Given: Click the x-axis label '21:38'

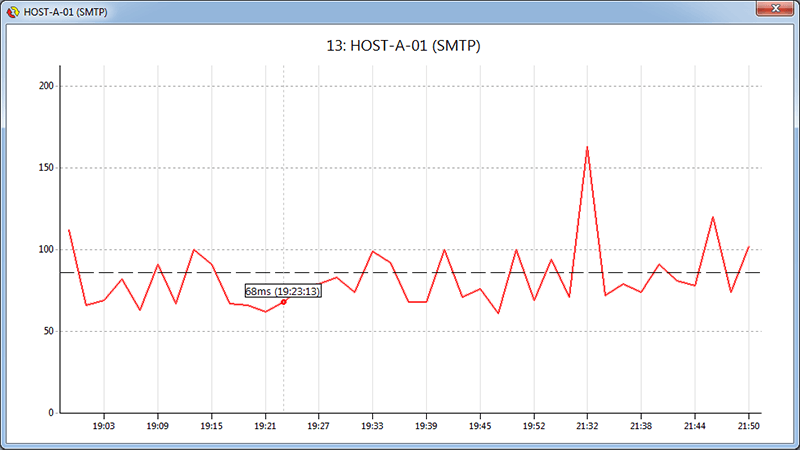Looking at the screenshot, I should 641,426.
